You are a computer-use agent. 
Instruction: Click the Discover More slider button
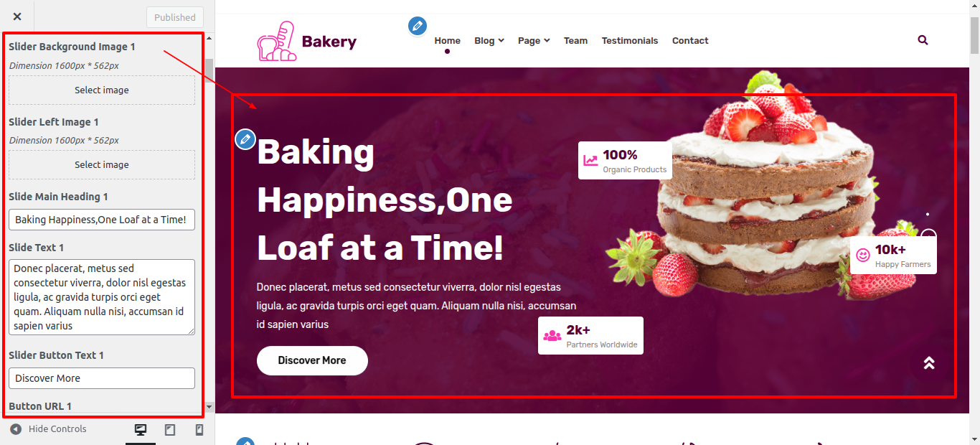point(312,360)
